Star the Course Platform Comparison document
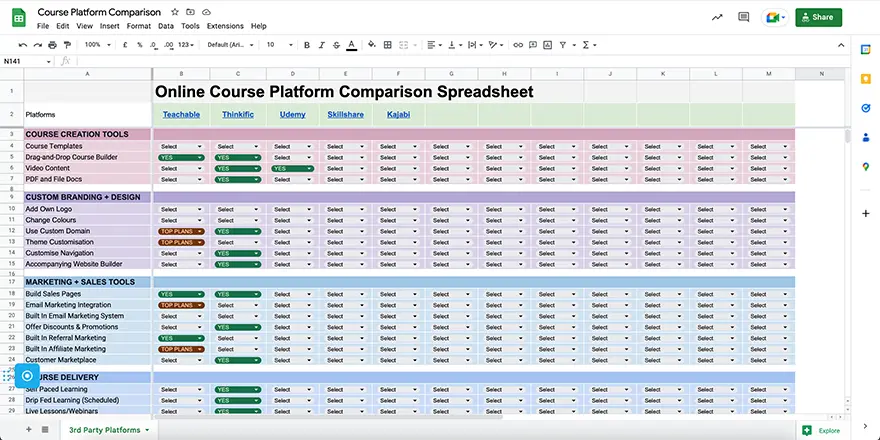This screenshot has height=440, width=880. click(x=175, y=11)
